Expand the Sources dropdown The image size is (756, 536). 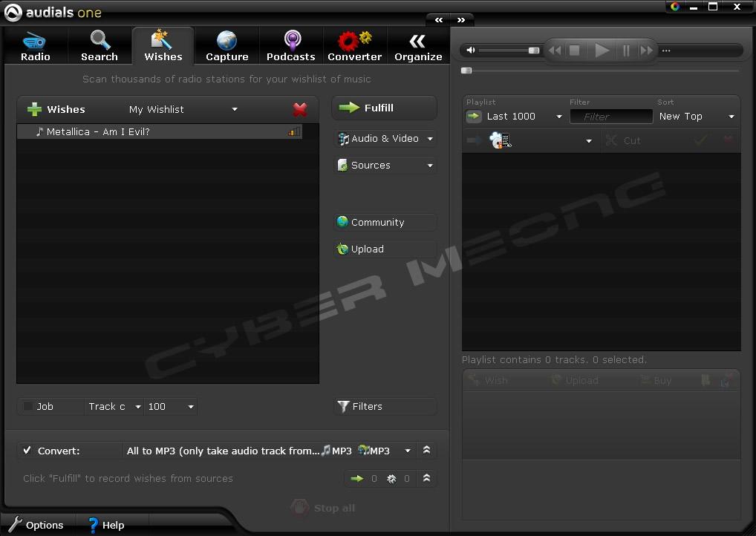click(385, 166)
